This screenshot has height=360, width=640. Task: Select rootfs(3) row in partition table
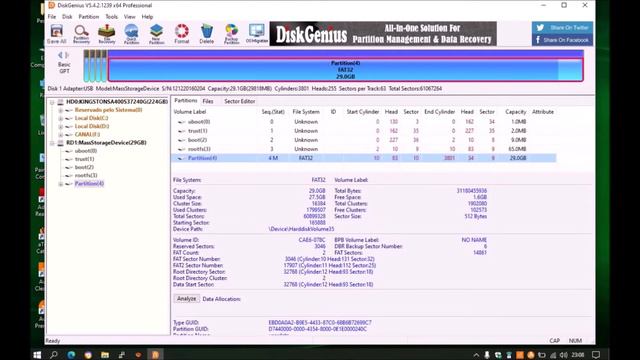click(x=364, y=149)
